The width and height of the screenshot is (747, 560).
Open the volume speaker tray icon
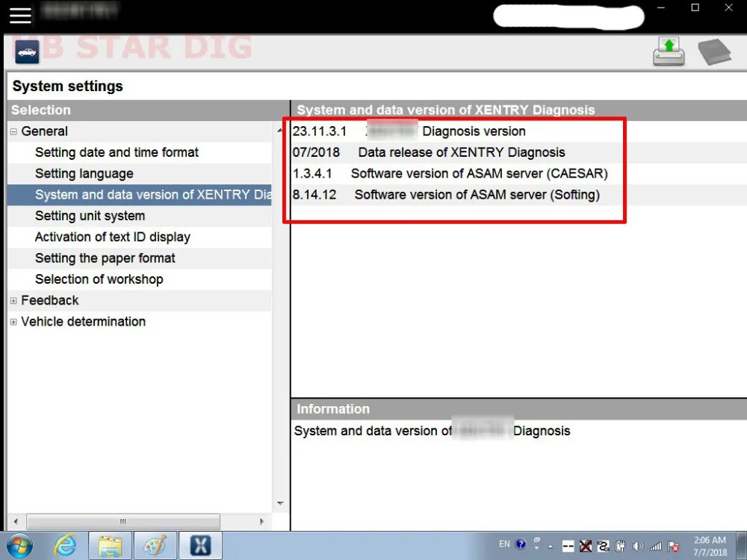coord(638,546)
